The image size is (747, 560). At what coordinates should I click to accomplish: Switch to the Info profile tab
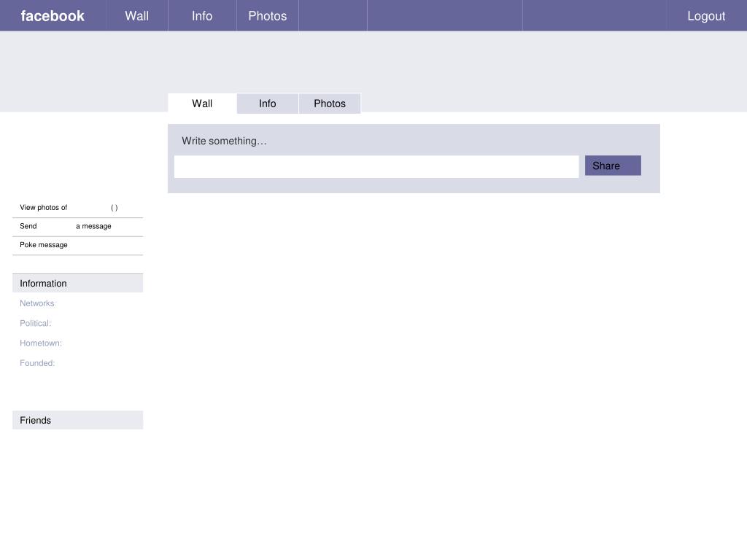[x=267, y=104]
